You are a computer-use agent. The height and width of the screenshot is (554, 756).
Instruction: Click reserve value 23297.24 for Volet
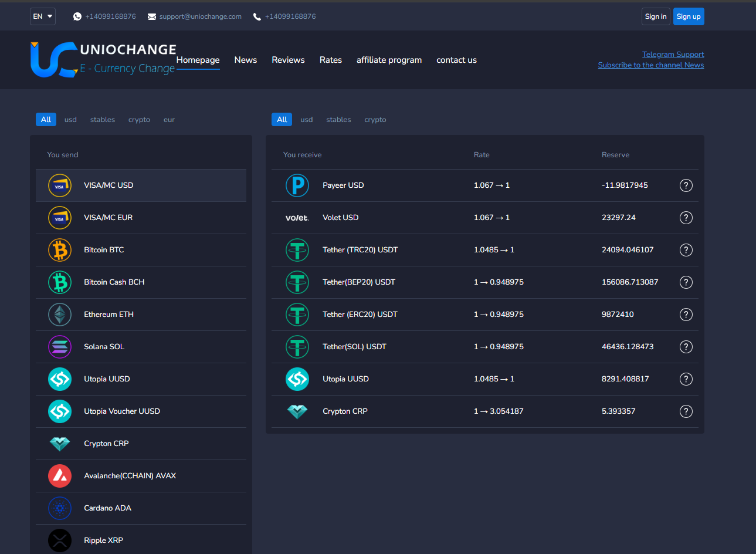(x=619, y=218)
